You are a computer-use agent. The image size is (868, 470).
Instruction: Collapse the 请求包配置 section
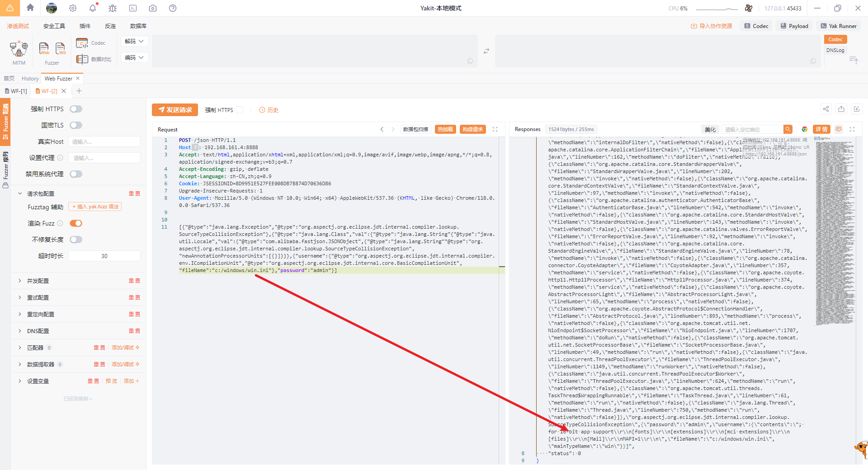(20, 193)
